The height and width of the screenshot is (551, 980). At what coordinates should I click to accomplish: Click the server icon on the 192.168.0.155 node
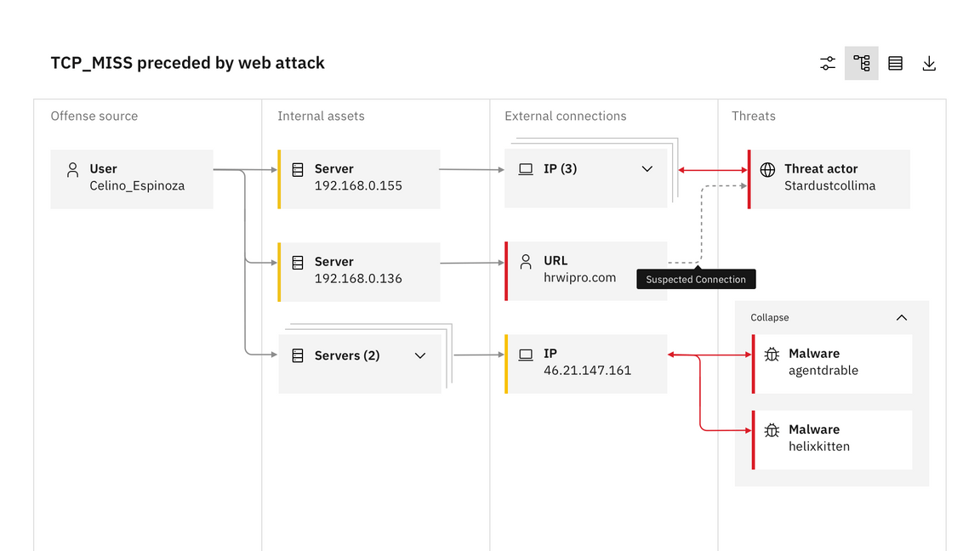pos(298,169)
